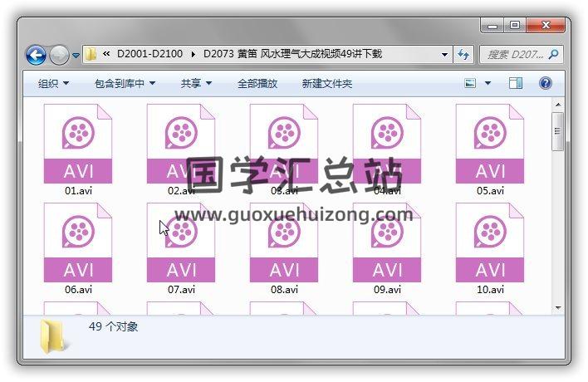The height and width of the screenshot is (382, 588).
Task: Click the 新建文件夹 button
Action: (x=327, y=83)
